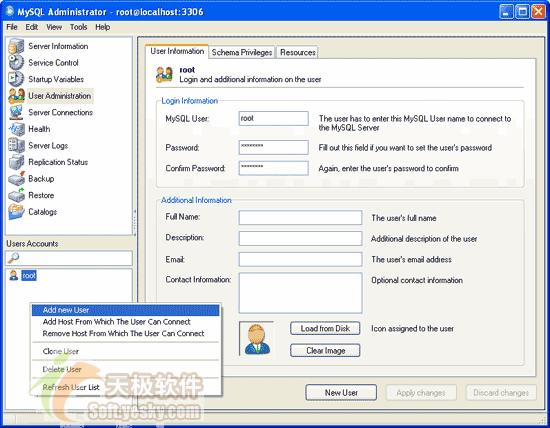Switch to the User Information tab

tap(177, 51)
